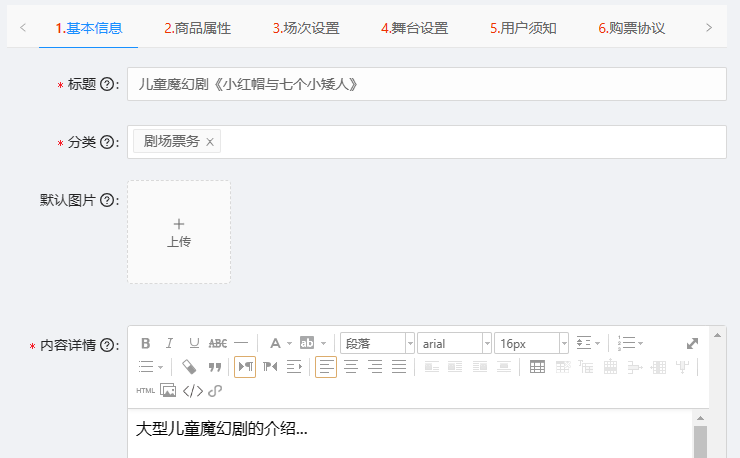Insert an unordered bullet list
Viewport: 740px width, 458px height.
[x=146, y=367]
